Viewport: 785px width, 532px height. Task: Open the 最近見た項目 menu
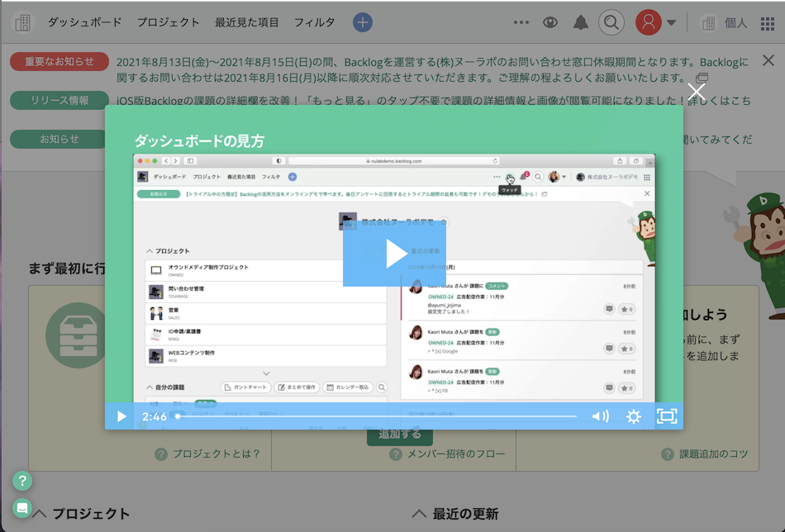point(247,22)
